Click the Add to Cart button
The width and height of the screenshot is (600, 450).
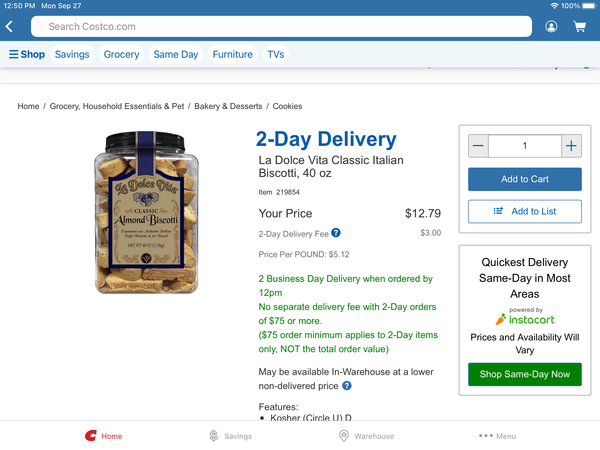(524, 179)
